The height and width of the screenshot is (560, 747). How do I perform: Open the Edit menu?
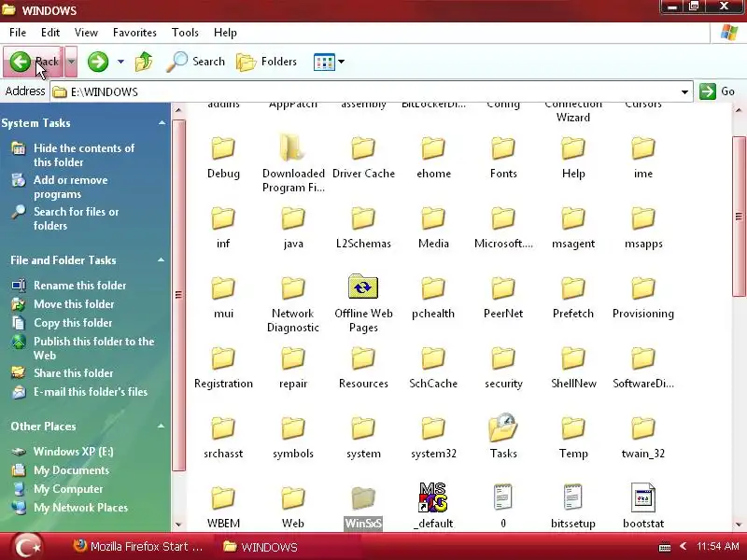50,33
